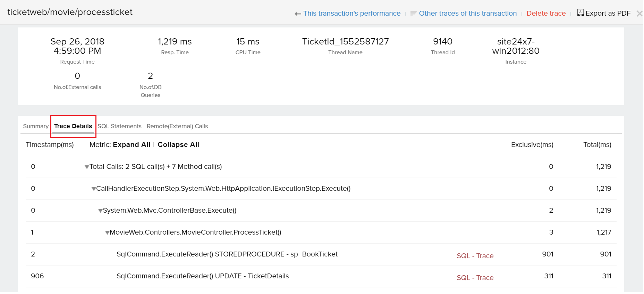Click the 1,217 total time value
Viewport: 644px width, 294px height.
coord(604,232)
